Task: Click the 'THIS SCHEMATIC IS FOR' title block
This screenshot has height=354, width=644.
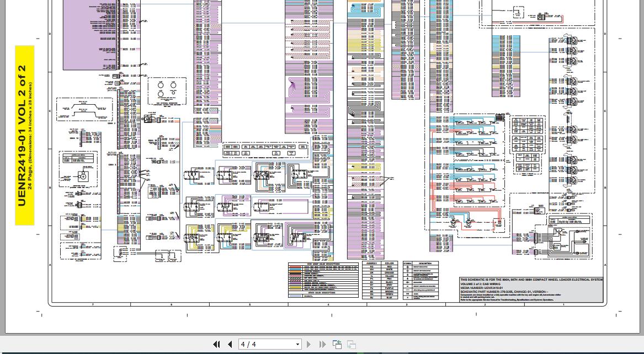Action: (x=531, y=280)
